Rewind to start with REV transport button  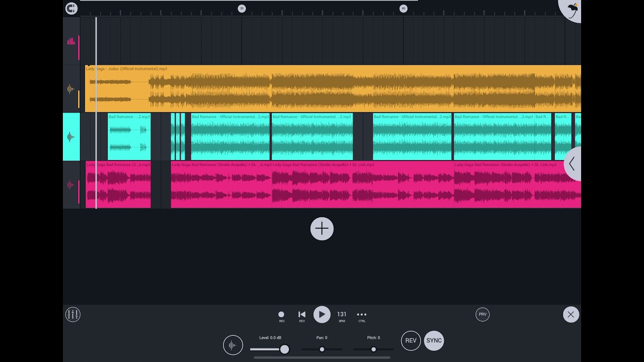click(302, 316)
